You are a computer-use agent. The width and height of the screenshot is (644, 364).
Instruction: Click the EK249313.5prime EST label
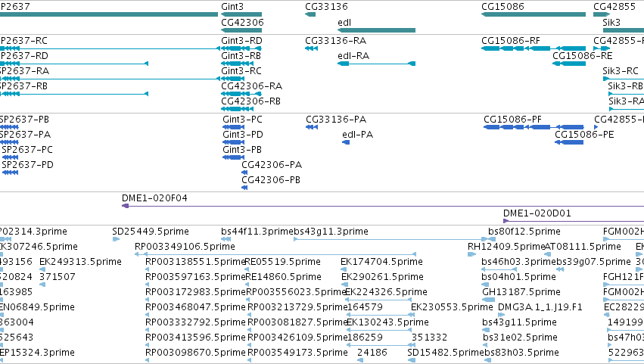click(80, 262)
